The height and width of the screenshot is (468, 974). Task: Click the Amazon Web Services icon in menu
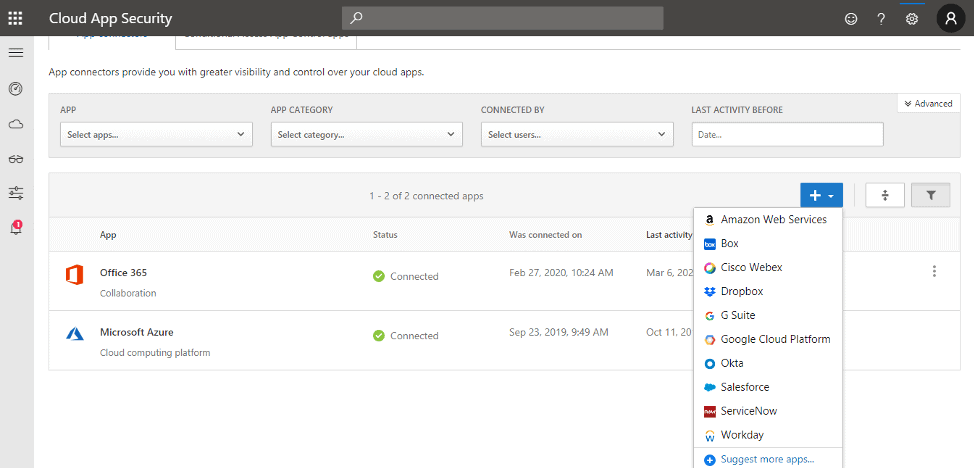click(x=710, y=220)
